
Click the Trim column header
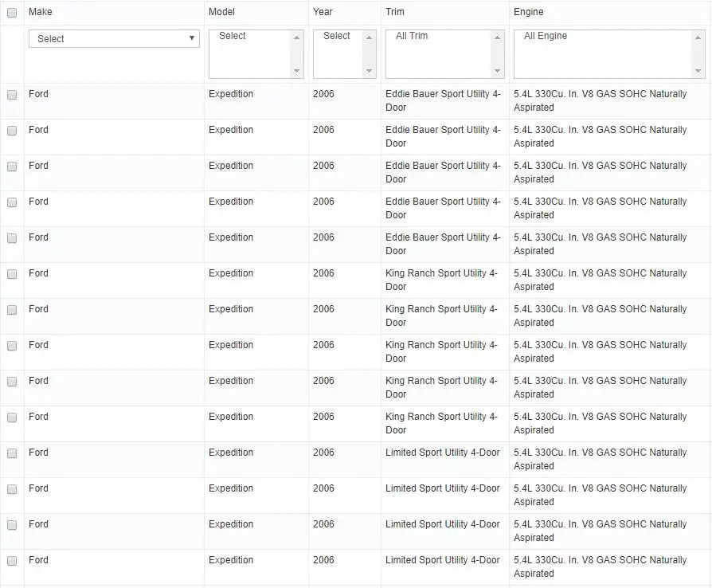pos(394,12)
